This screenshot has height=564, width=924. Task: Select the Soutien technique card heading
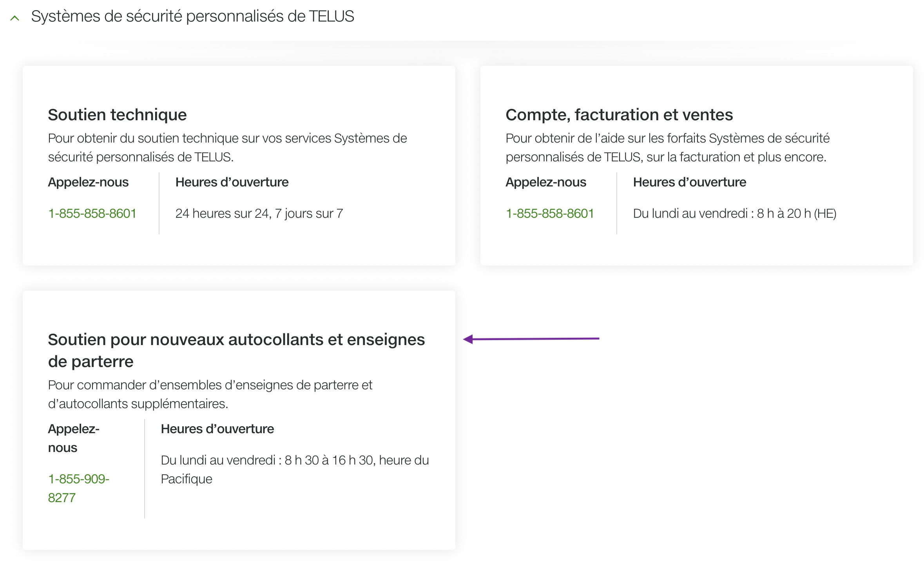point(117,115)
